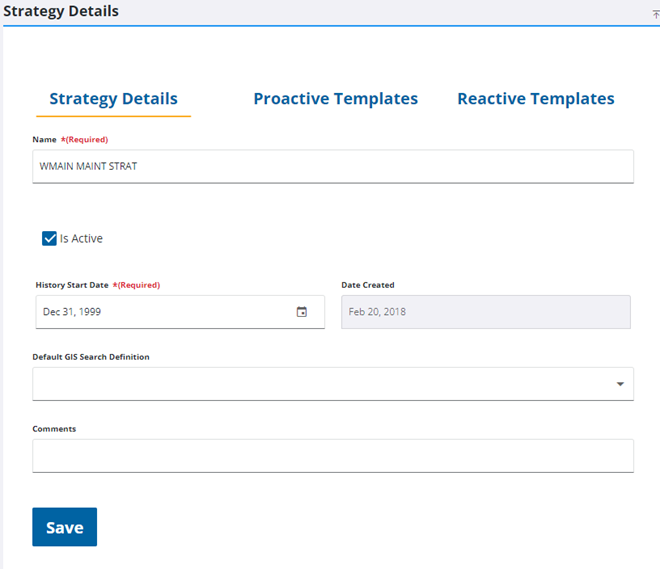This screenshot has width=660, height=569.
Task: Click the Name required label
Action: pyautogui.click(x=70, y=140)
